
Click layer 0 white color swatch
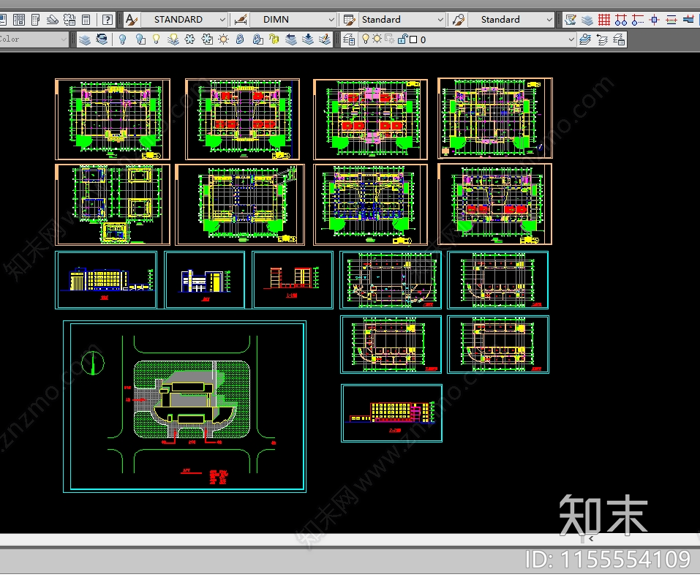[x=413, y=39]
